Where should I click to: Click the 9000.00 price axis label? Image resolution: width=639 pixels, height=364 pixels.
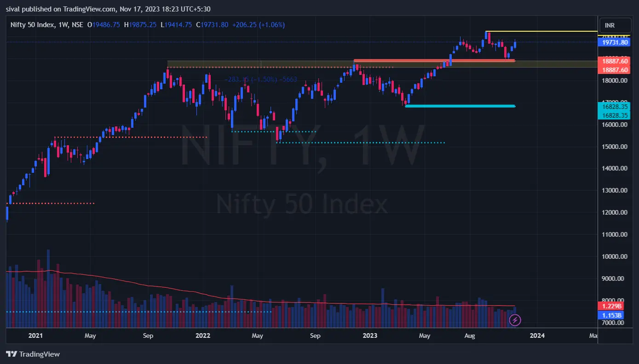pos(614,279)
